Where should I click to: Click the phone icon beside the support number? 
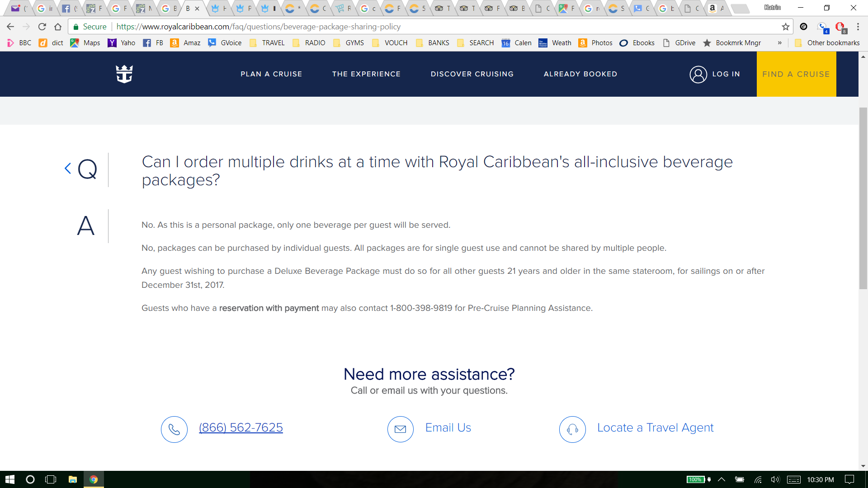tap(174, 429)
